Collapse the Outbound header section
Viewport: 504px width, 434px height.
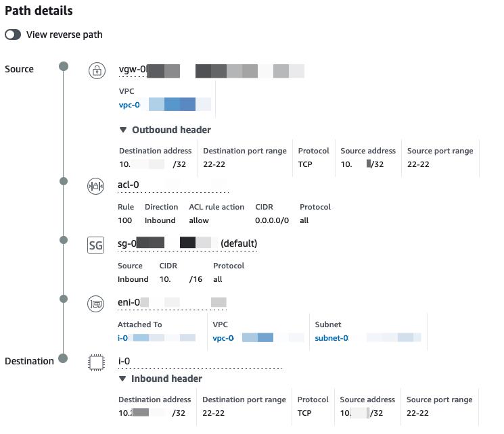coord(123,130)
